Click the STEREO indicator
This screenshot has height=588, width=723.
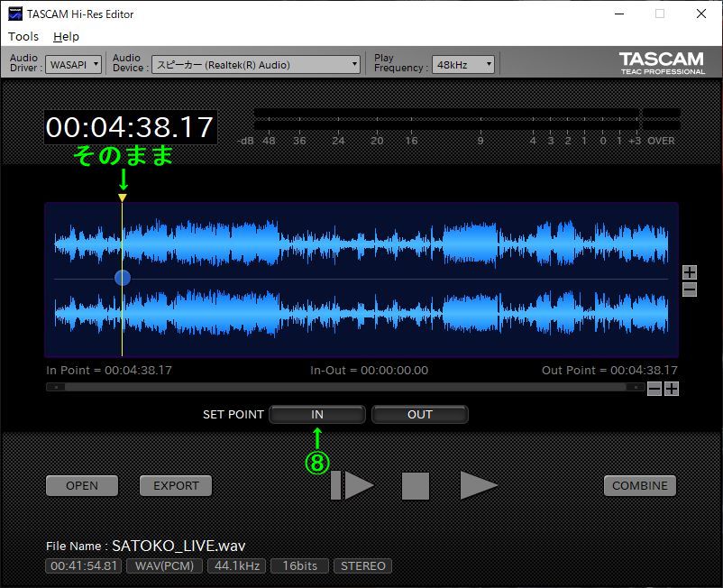pyautogui.click(x=363, y=565)
